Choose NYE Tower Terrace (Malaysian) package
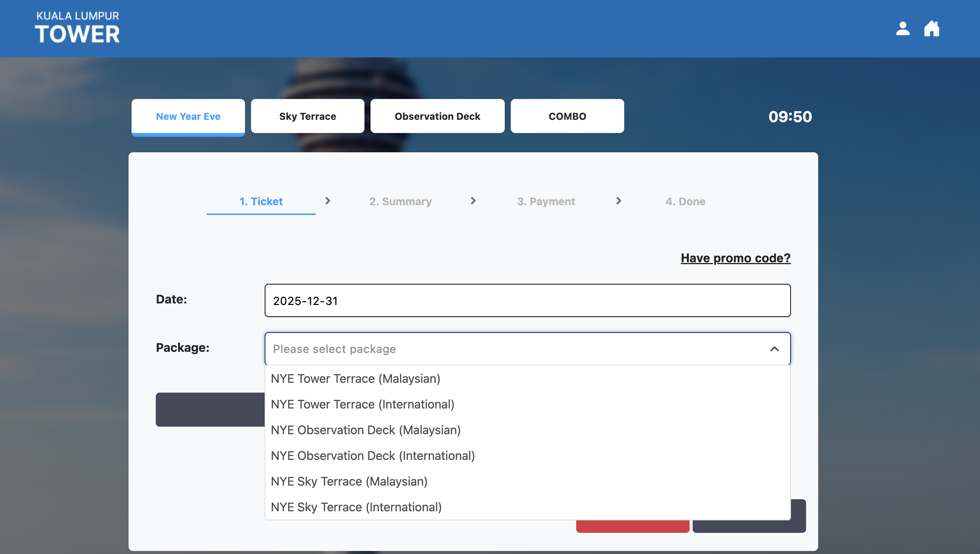Image resolution: width=980 pixels, height=554 pixels. coord(355,379)
